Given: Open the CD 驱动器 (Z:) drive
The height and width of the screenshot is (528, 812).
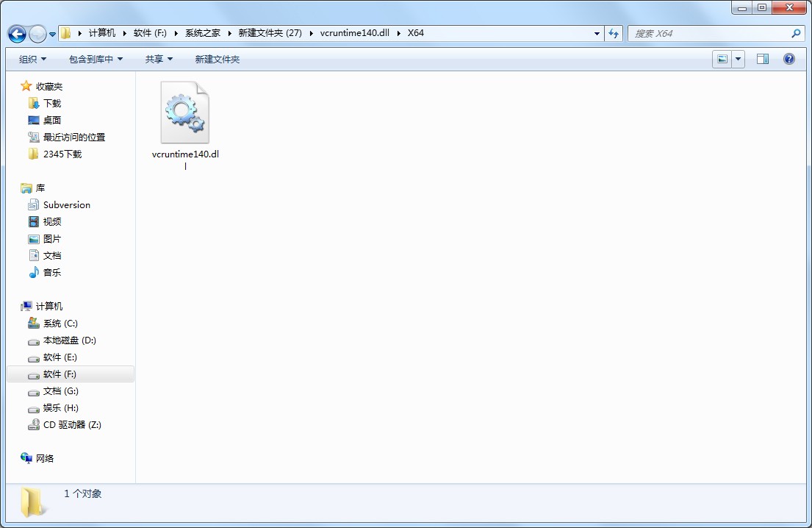Looking at the screenshot, I should (71, 425).
